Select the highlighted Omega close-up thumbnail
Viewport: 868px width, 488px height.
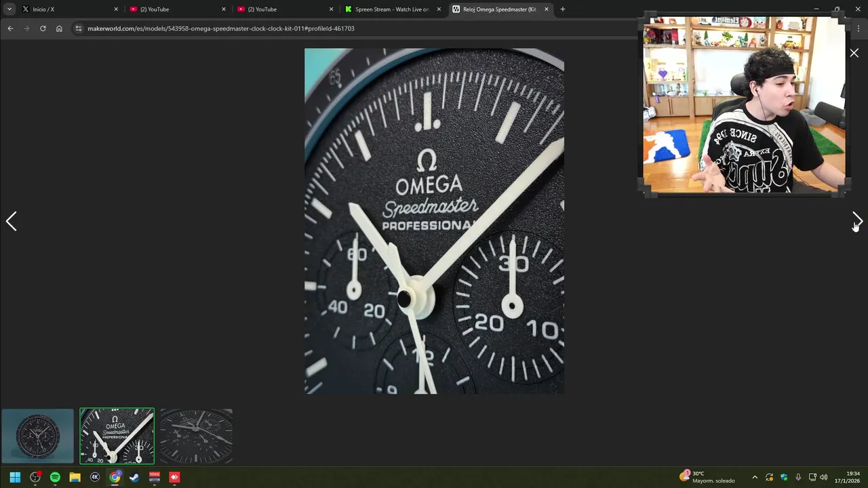coord(117,436)
